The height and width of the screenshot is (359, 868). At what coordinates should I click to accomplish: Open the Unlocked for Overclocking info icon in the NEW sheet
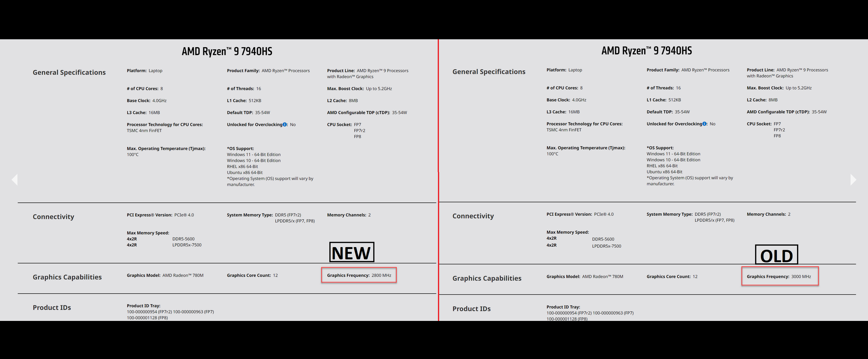(x=285, y=125)
